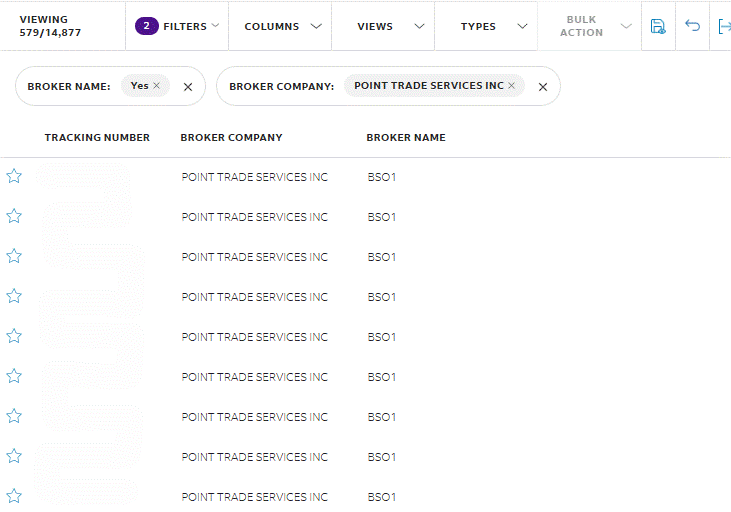731x512 pixels.
Task: Remove the 'Yes' chip from Broker Name filter
Action: click(x=157, y=86)
